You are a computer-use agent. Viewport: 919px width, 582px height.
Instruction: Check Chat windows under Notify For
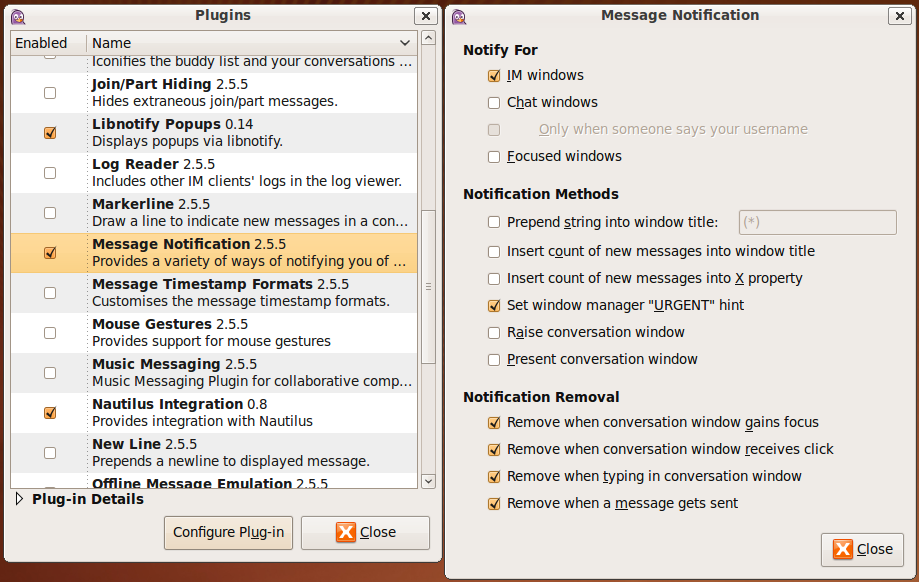point(494,103)
